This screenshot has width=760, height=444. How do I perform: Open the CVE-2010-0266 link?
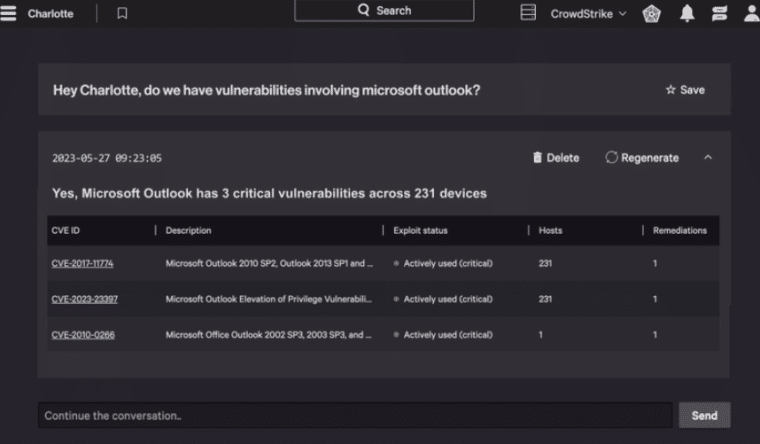tap(83, 335)
